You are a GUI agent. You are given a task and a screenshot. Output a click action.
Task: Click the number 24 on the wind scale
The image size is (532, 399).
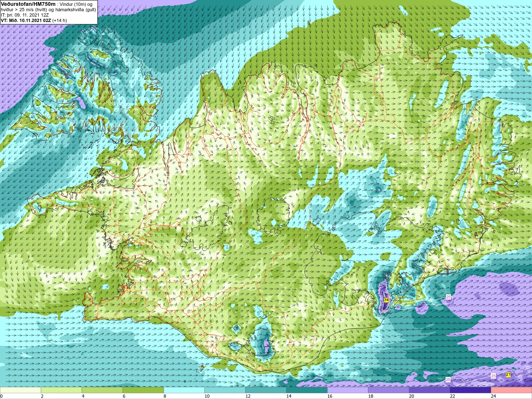(x=493, y=396)
